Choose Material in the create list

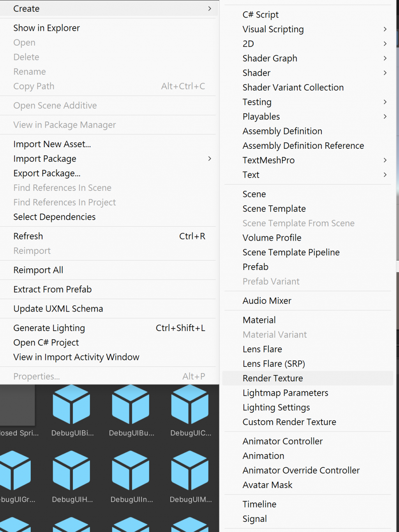pos(259,320)
